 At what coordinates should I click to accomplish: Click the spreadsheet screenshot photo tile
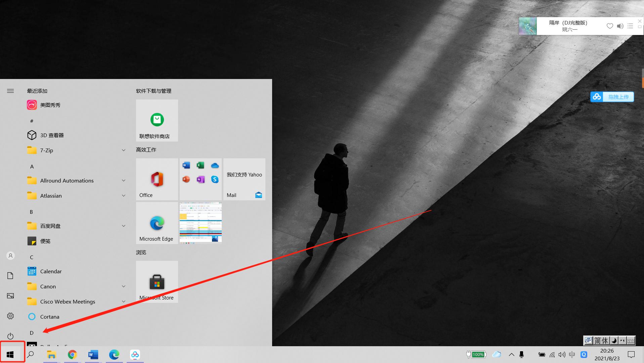pos(201,222)
